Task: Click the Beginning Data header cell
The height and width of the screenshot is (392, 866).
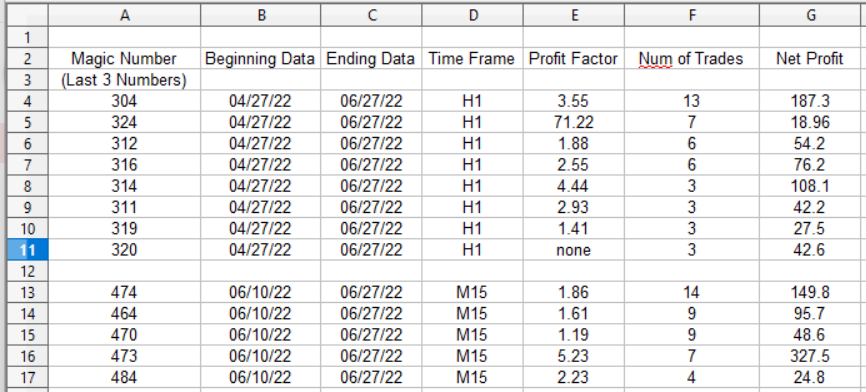Action: pos(261,59)
